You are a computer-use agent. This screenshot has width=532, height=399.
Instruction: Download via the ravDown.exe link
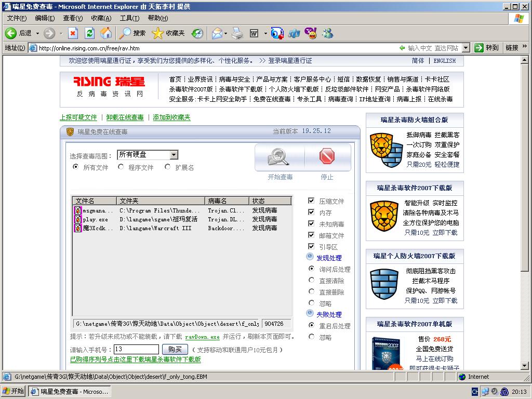[203, 337]
